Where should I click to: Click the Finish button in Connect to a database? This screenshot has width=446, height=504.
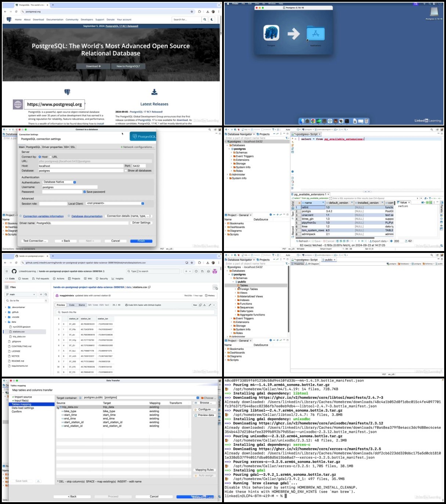(141, 241)
